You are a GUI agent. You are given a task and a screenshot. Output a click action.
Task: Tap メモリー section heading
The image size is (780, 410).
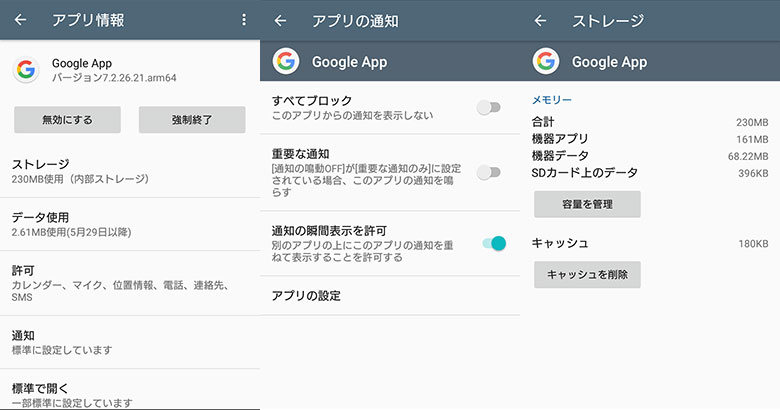coord(552,100)
